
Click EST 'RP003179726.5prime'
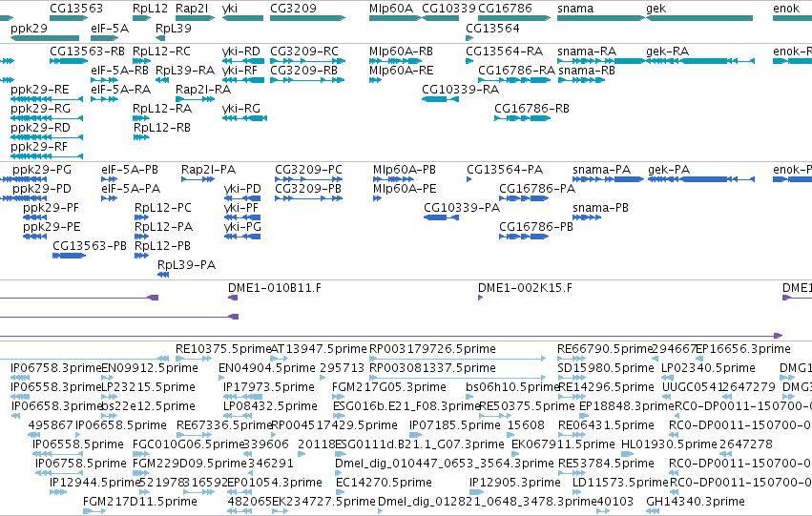click(x=432, y=349)
